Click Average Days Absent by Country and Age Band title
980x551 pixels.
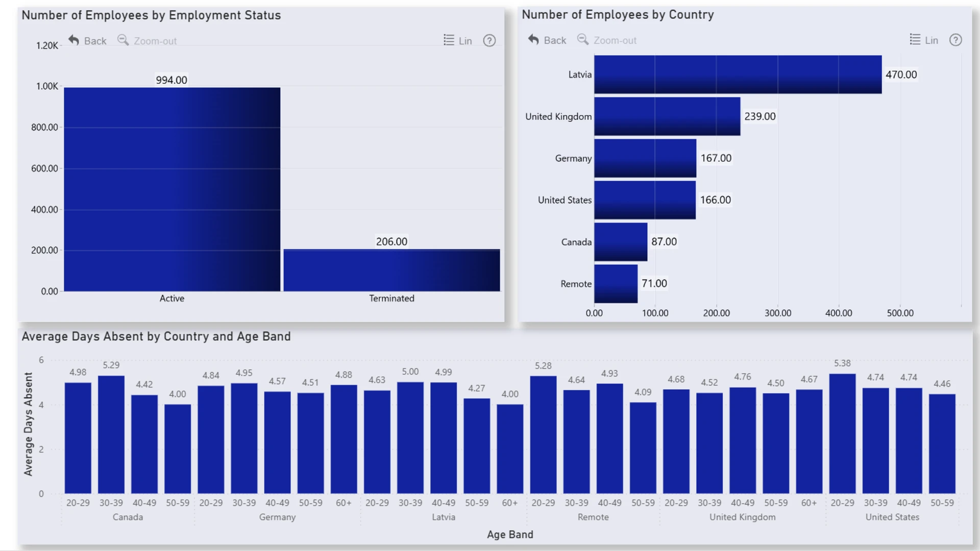tap(156, 337)
